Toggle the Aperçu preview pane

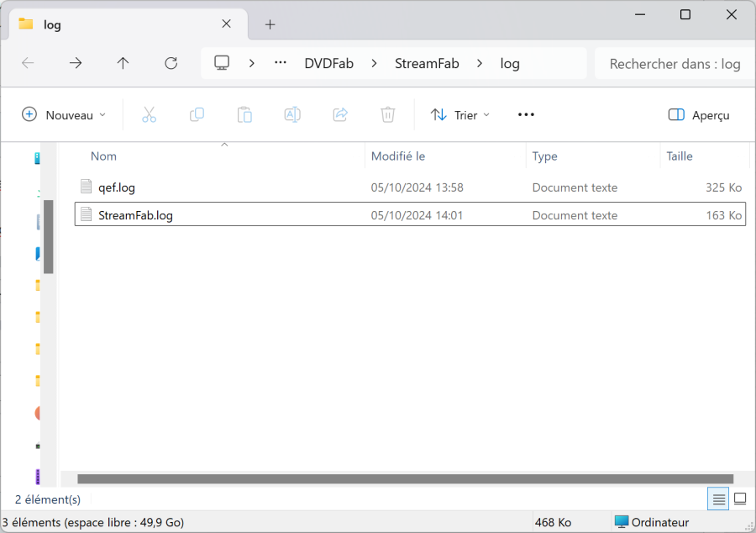698,115
